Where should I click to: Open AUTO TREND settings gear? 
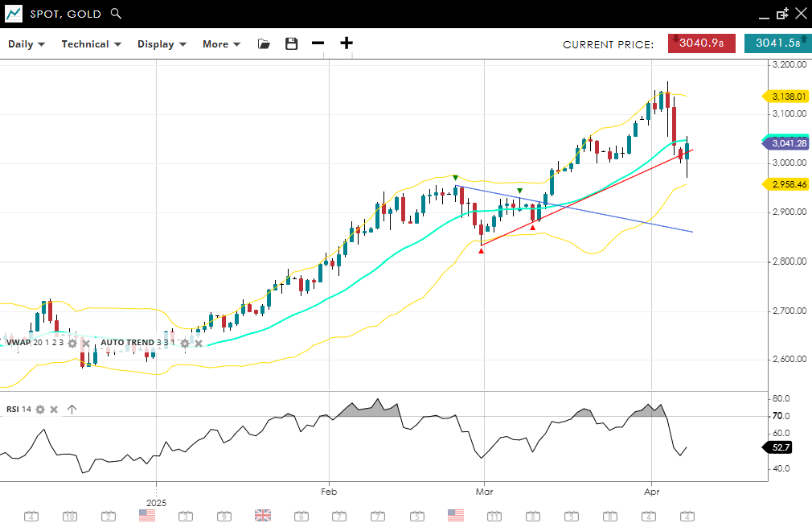coord(185,343)
